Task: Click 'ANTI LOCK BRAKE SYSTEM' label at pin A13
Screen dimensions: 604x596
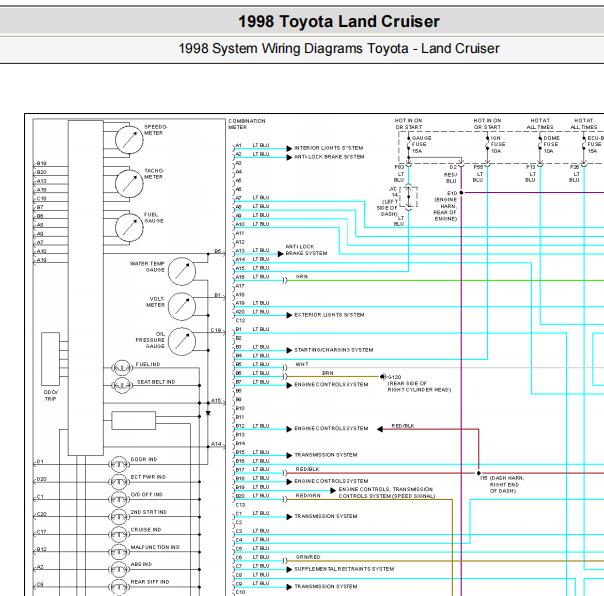Action: 306,250
